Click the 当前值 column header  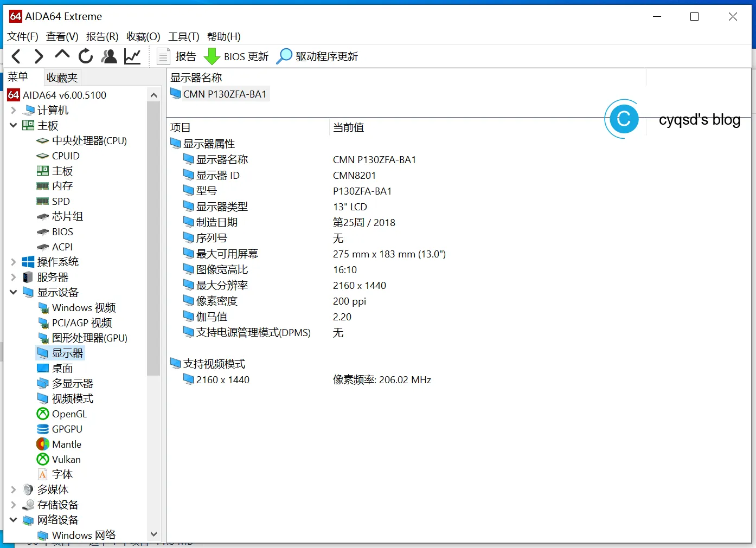click(349, 127)
